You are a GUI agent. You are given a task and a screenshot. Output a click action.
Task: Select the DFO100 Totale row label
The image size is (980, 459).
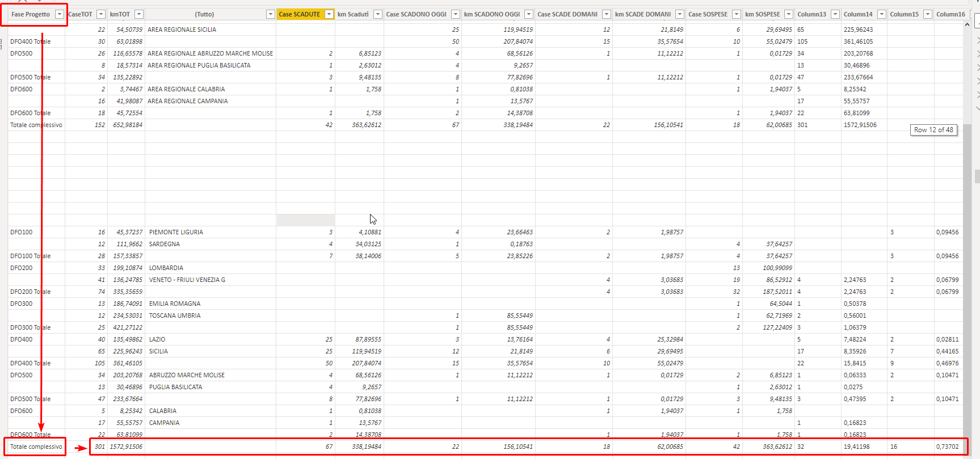click(36, 256)
